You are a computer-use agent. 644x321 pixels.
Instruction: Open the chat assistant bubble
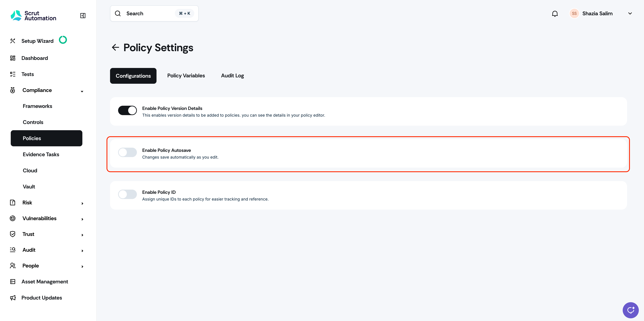(x=630, y=310)
